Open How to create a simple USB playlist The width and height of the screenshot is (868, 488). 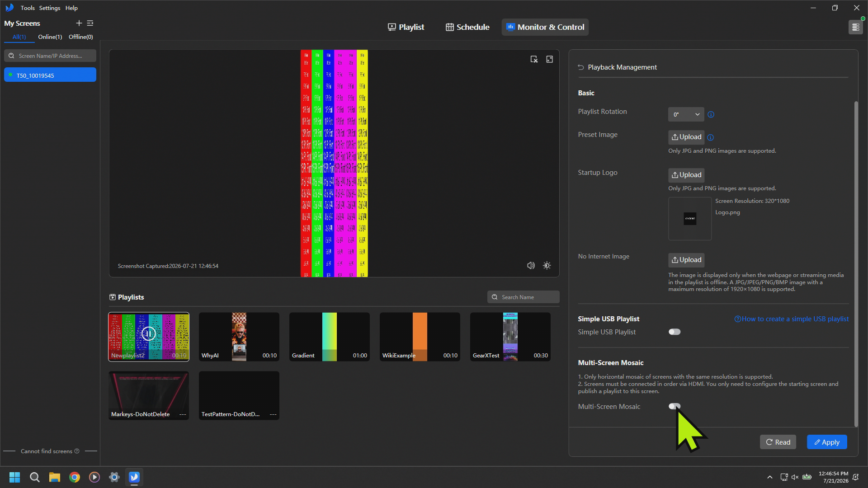coord(791,319)
